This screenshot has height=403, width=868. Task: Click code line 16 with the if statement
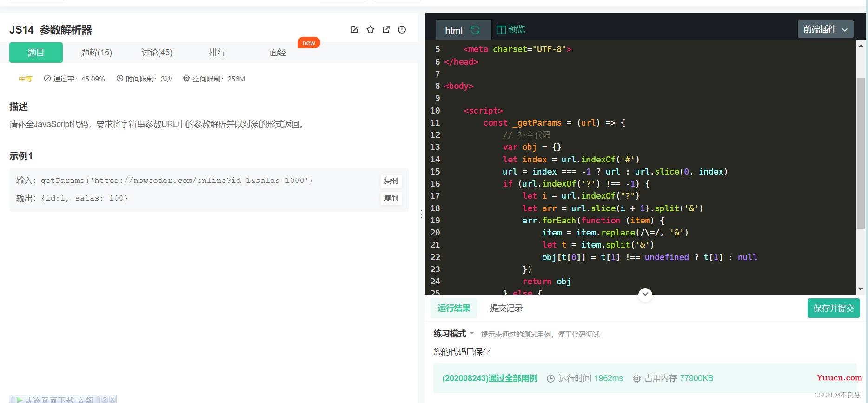click(x=576, y=184)
